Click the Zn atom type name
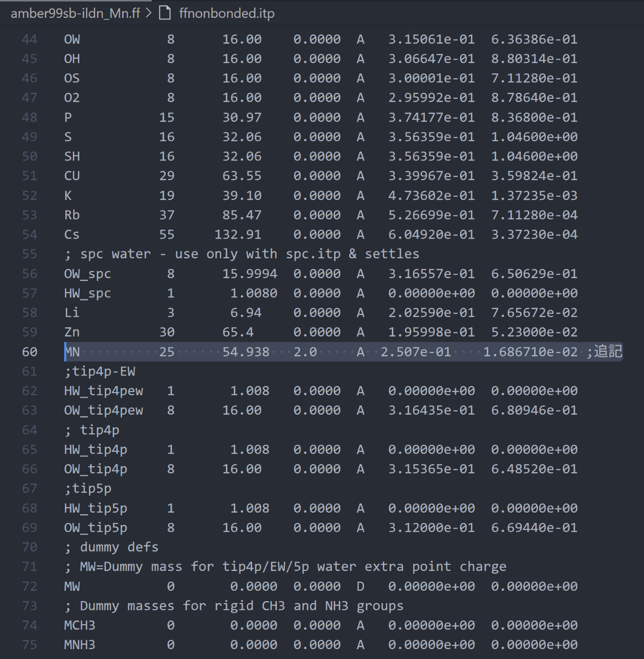This screenshot has height=659, width=644. click(72, 332)
